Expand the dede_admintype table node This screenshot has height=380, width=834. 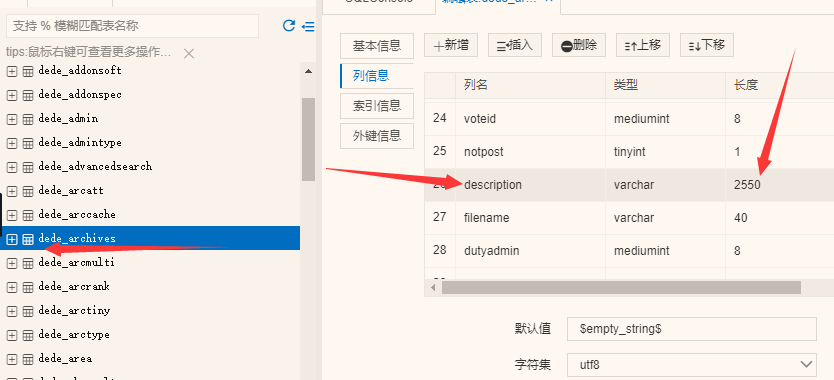[12, 143]
